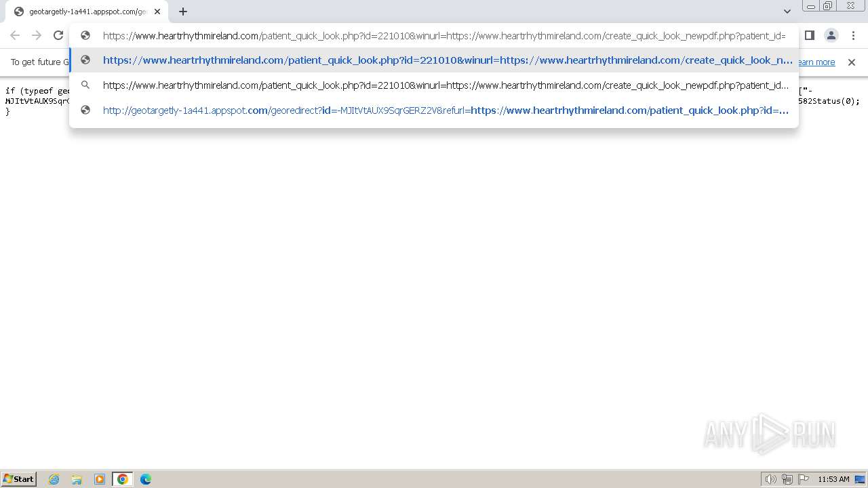
Task: Click page text "if (typeof"
Action: (29, 91)
